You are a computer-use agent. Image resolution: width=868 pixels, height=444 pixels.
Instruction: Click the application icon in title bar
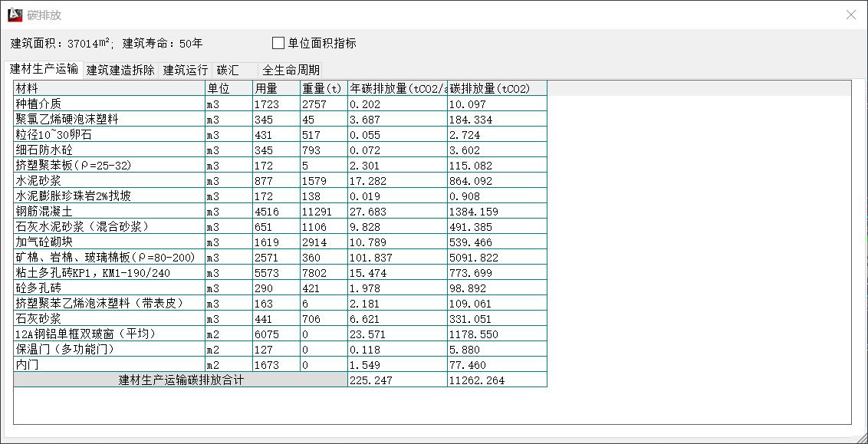[15, 15]
